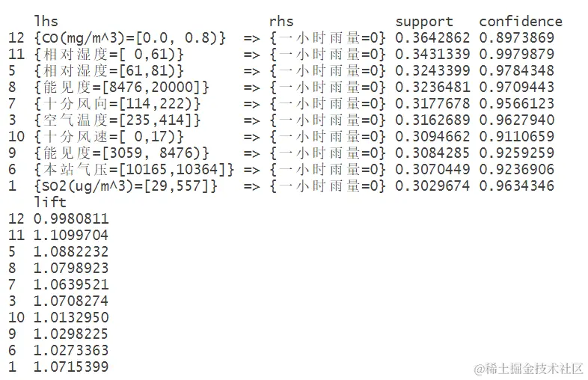Click lift value 0.9980811

click(71, 218)
